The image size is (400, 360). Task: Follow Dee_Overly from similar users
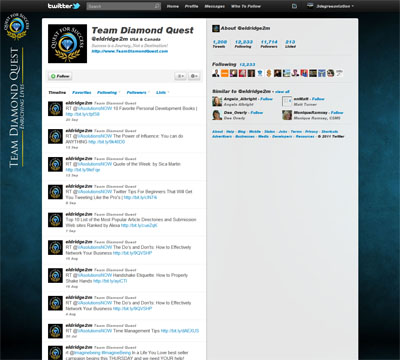[x=257, y=113]
